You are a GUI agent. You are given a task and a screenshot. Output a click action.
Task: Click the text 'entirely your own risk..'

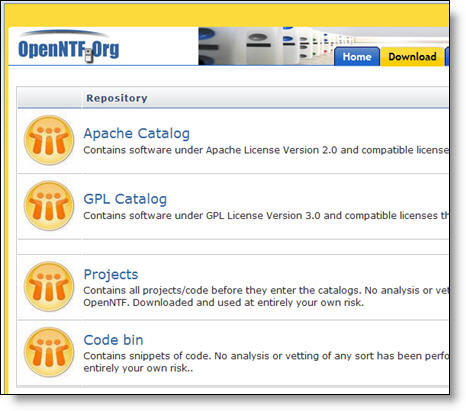(x=138, y=368)
